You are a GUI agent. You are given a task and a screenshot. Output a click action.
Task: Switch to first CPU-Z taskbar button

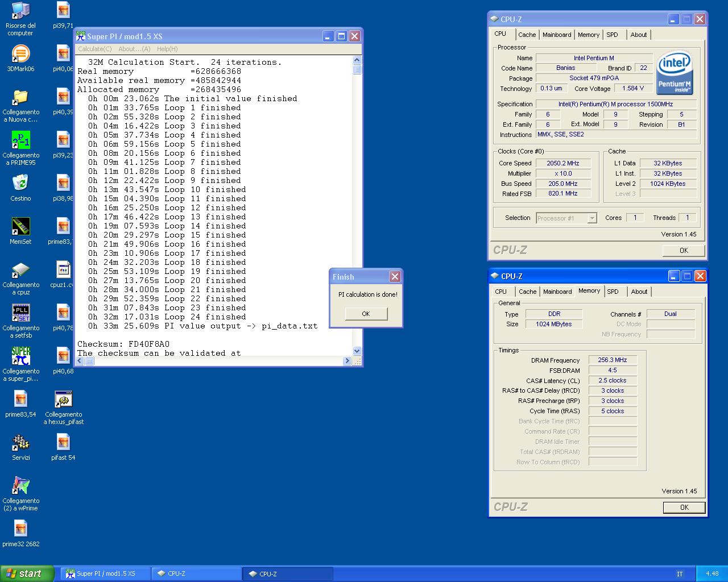[x=196, y=574]
